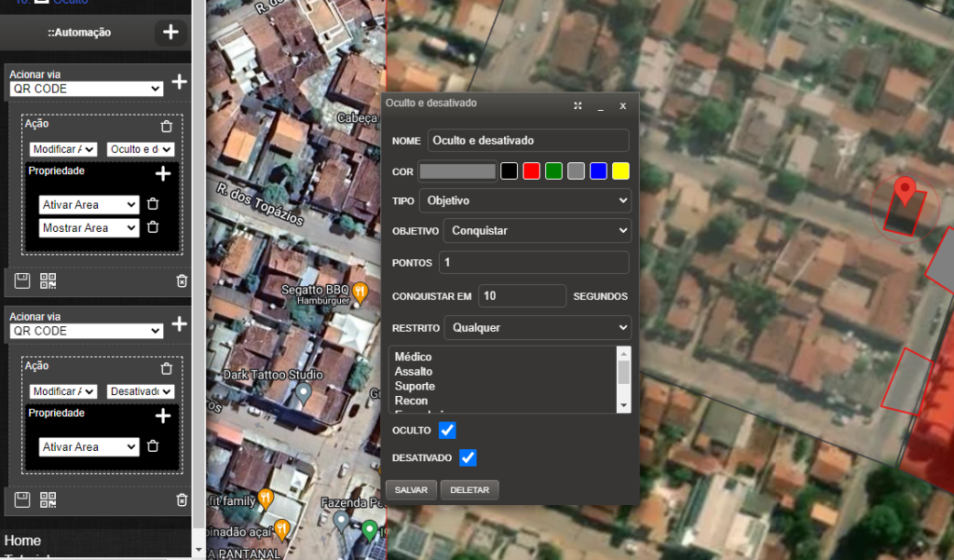Click the trash icon at the bottom of the second automation

[x=182, y=500]
